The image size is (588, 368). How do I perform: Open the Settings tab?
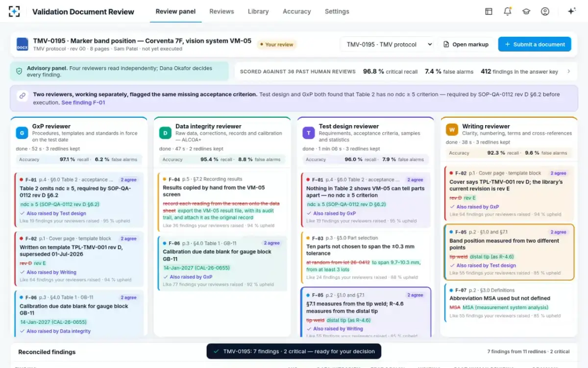337,11
